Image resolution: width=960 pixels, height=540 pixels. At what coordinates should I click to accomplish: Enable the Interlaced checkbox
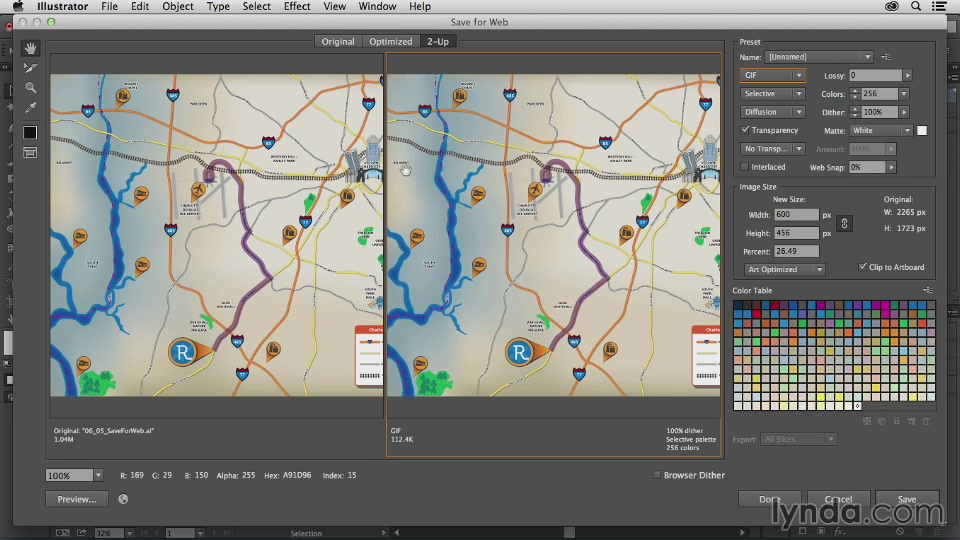pyautogui.click(x=745, y=167)
